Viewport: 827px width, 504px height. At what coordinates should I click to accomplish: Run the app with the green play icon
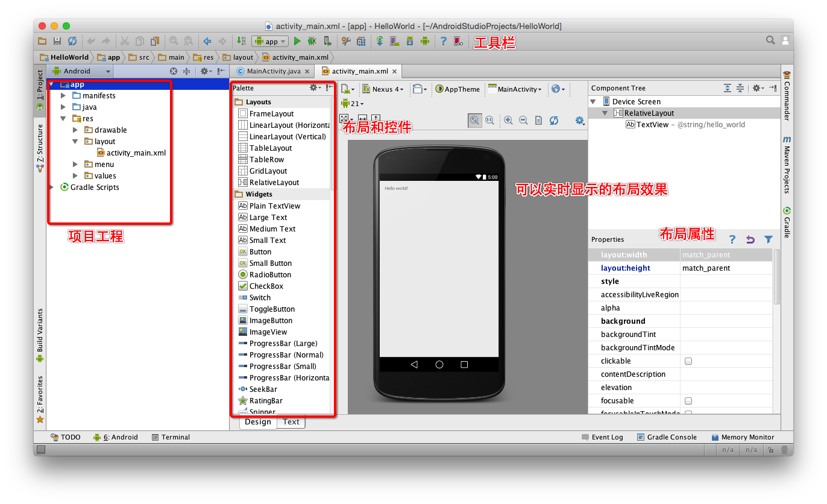pos(297,41)
